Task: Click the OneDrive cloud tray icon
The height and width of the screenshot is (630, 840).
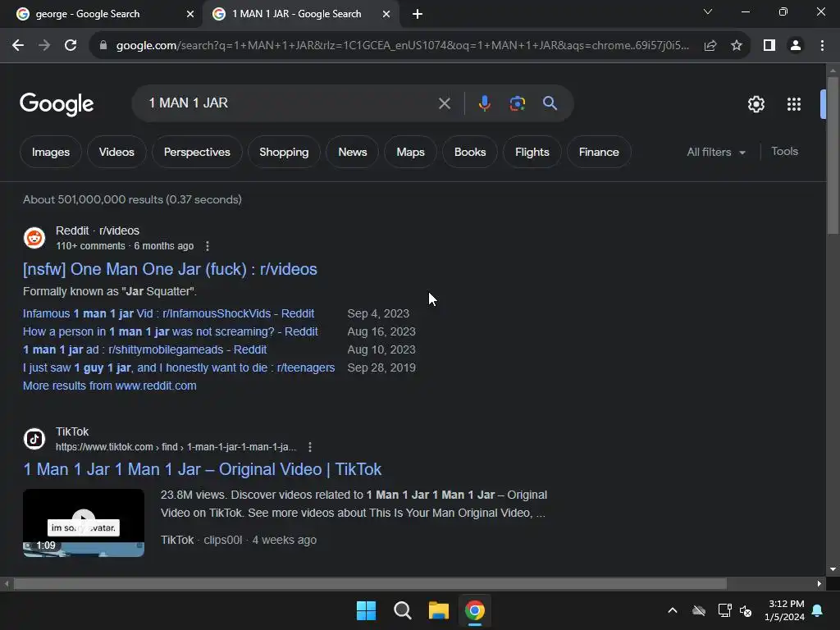Action: click(699, 610)
